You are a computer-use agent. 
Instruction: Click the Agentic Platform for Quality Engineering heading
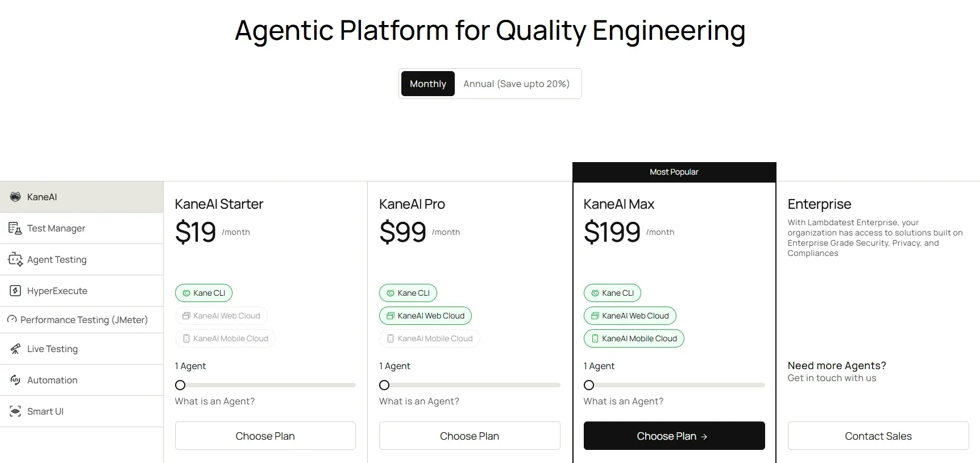(490, 31)
